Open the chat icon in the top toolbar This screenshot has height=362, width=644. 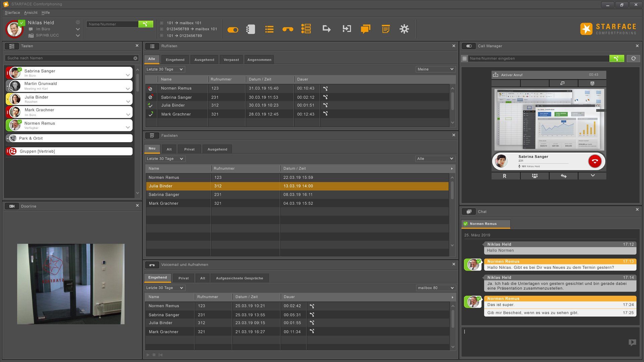click(365, 29)
